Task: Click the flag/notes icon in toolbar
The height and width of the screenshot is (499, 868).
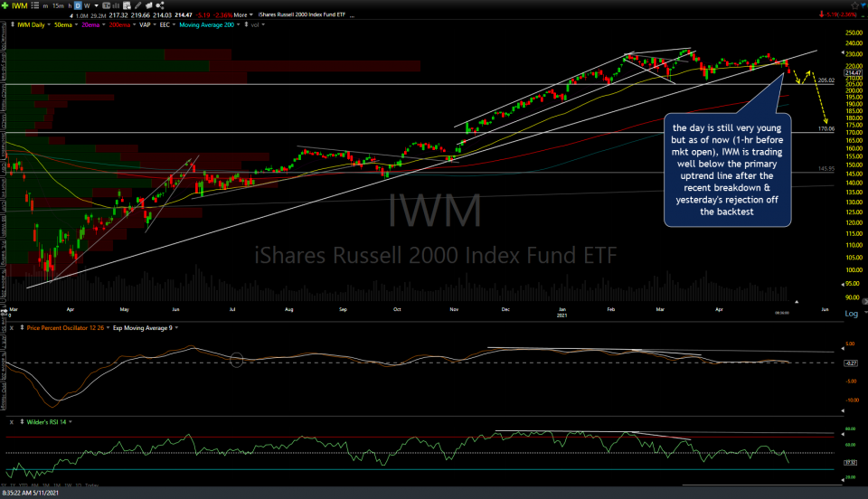Action: [149, 5]
